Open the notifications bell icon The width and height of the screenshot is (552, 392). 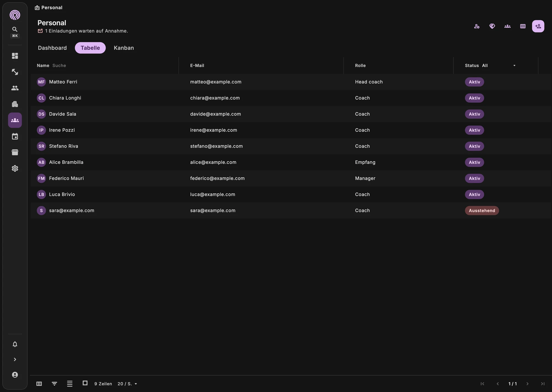coord(15,344)
